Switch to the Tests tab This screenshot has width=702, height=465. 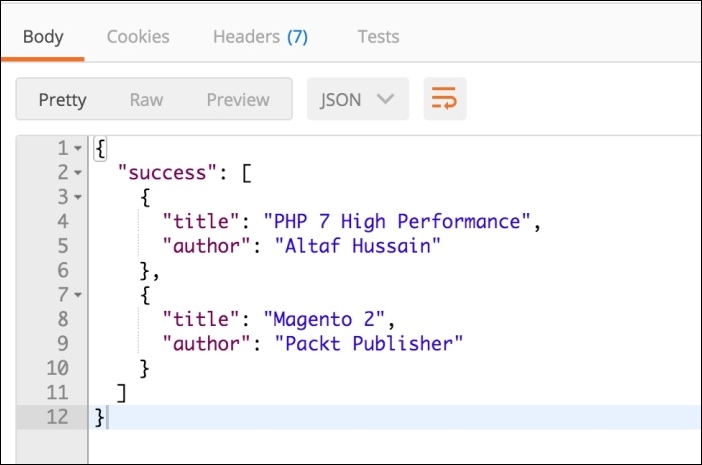click(378, 37)
